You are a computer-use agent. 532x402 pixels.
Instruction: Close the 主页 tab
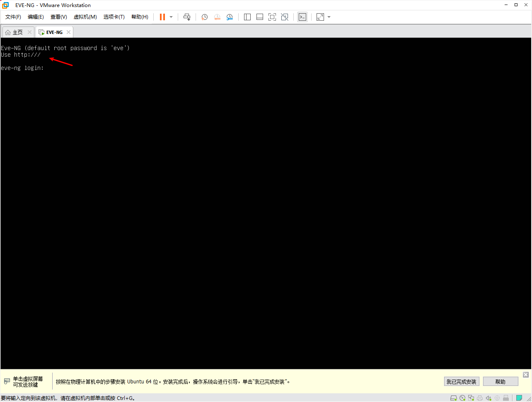point(29,32)
